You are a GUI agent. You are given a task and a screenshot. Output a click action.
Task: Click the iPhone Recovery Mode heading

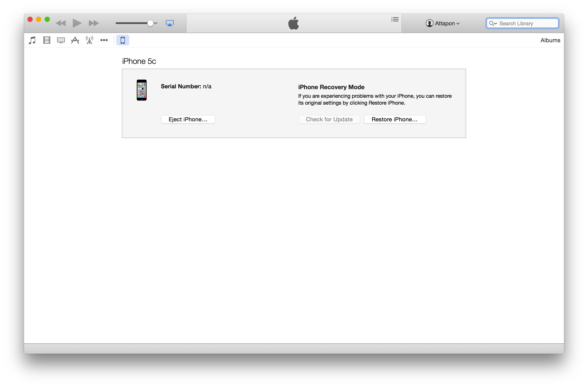[331, 87]
